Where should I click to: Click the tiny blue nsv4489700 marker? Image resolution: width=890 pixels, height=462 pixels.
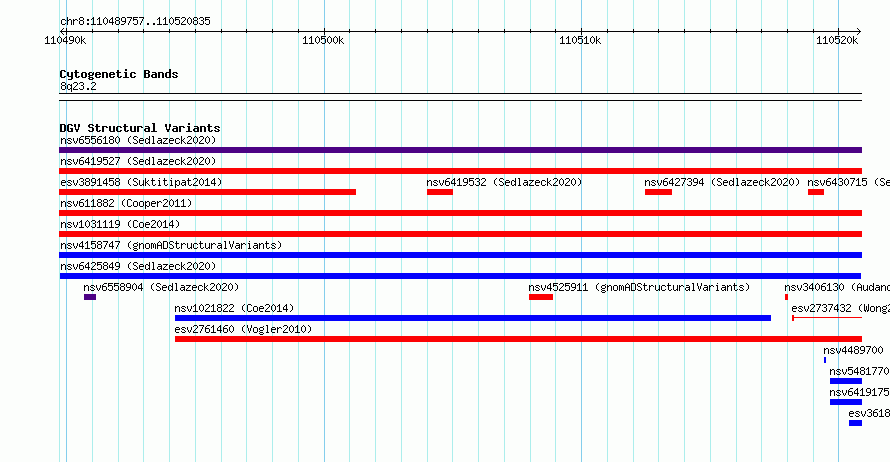(x=825, y=360)
